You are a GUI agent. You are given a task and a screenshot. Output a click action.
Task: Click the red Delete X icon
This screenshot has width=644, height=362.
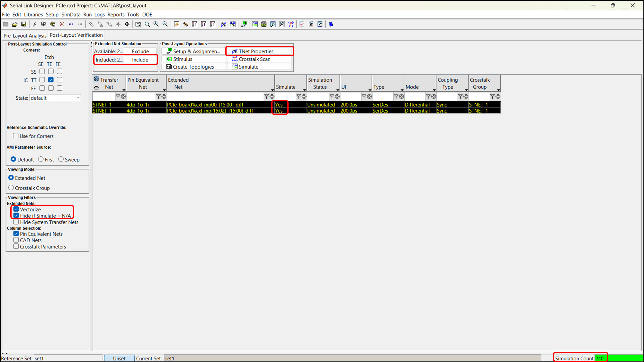tap(62, 24)
